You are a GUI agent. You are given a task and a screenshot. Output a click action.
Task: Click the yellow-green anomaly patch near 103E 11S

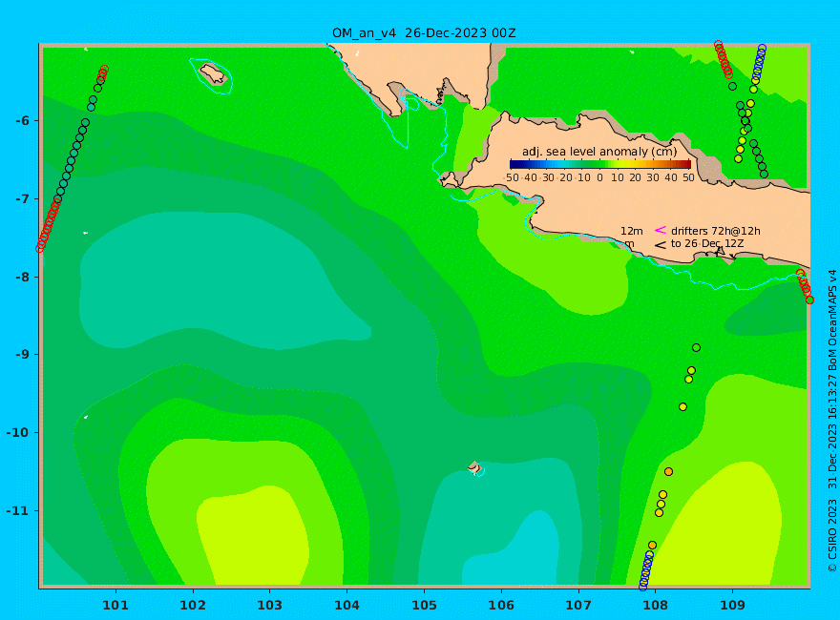tap(253, 535)
